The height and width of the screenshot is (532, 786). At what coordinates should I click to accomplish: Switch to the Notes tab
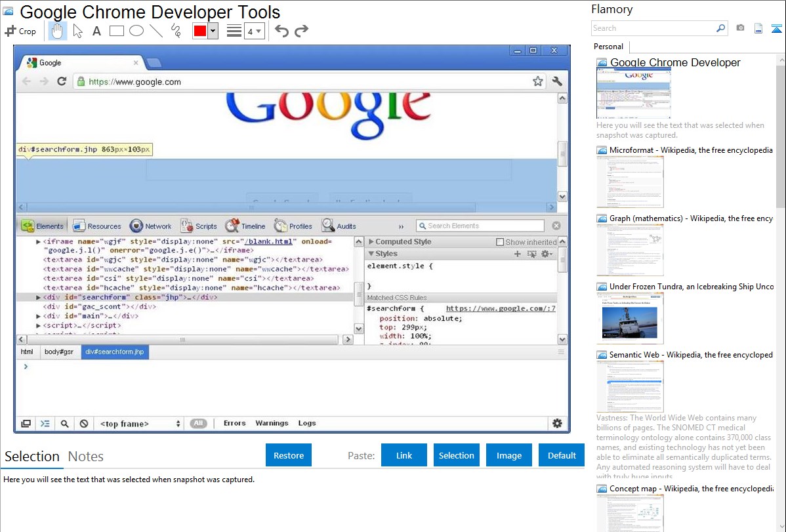[x=86, y=457]
